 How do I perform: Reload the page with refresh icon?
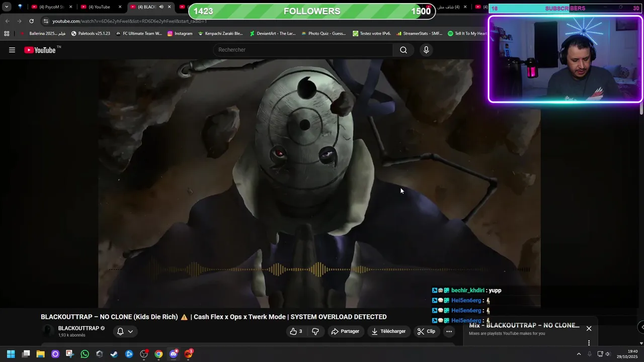tap(31, 21)
